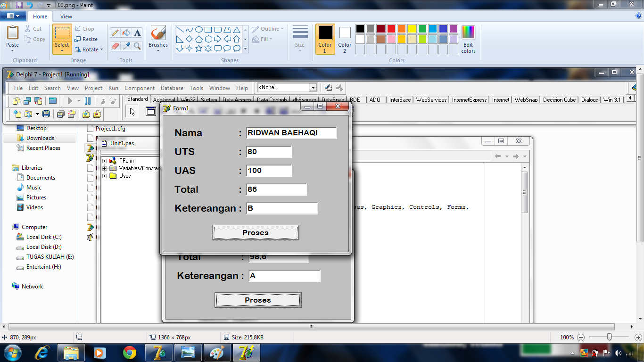Image resolution: width=644 pixels, height=362 pixels.
Task: Zoom out with the minus button
Action: 581,337
